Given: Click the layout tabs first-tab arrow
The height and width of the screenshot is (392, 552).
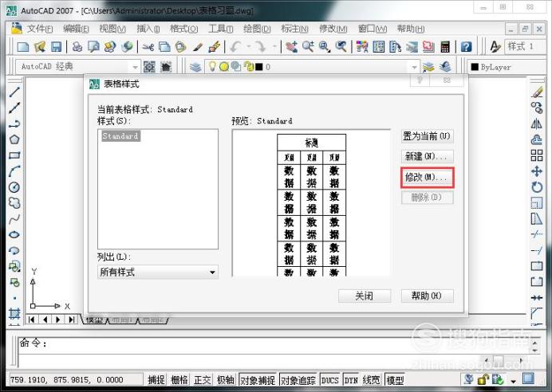Looking at the screenshot, I should tap(32, 319).
